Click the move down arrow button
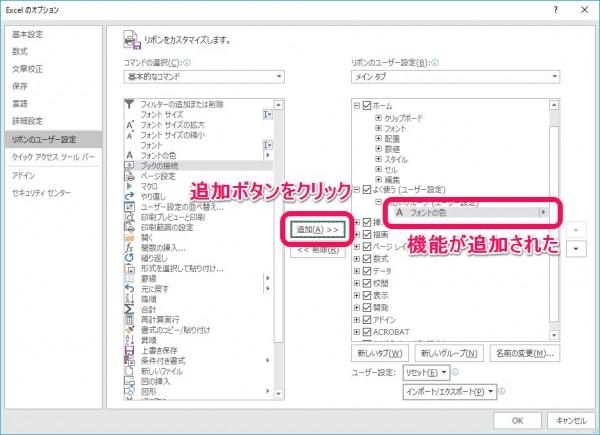The width and height of the screenshot is (600, 435). click(x=576, y=249)
